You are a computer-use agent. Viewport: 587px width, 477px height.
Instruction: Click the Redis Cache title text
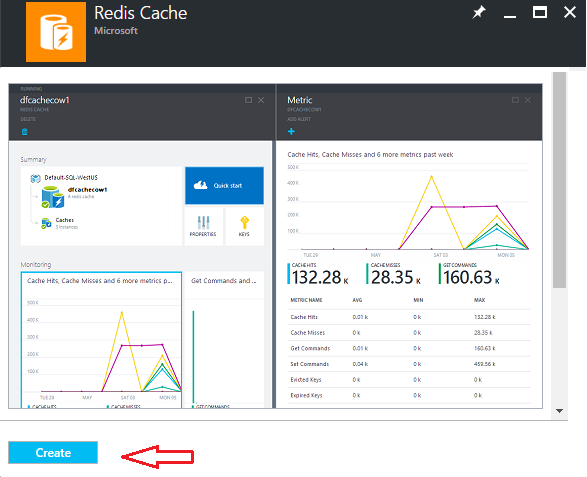(140, 13)
